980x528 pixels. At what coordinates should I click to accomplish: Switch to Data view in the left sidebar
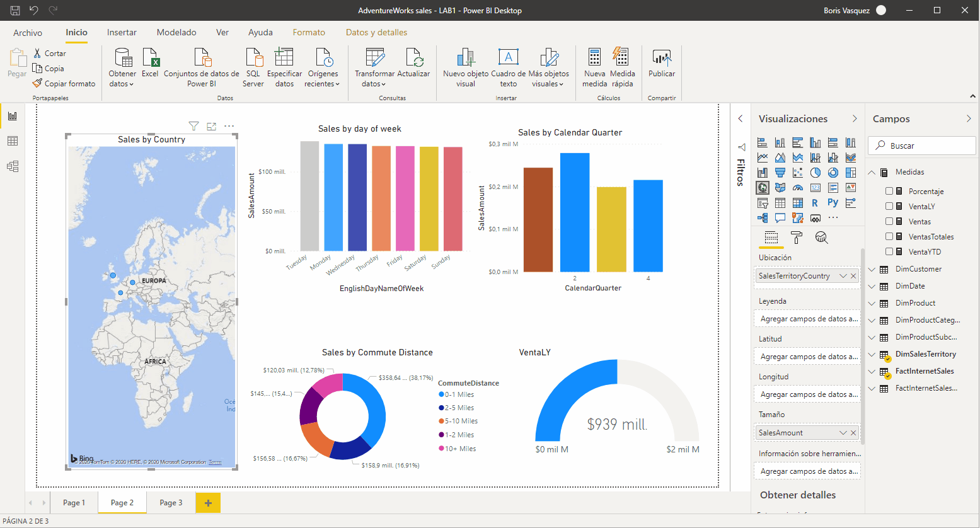[x=12, y=141]
